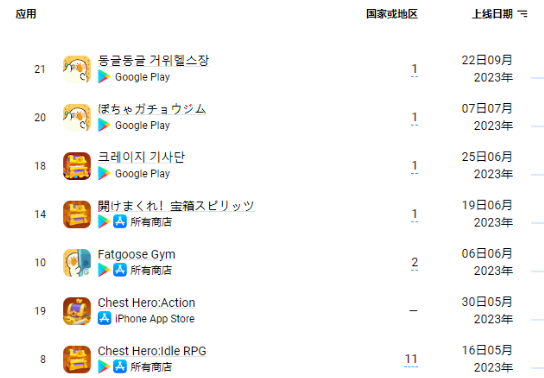Viewport: 544px width, 378px height.
Task: Click the Chest Hero:Idle RPG app icon
Action: [x=77, y=359]
